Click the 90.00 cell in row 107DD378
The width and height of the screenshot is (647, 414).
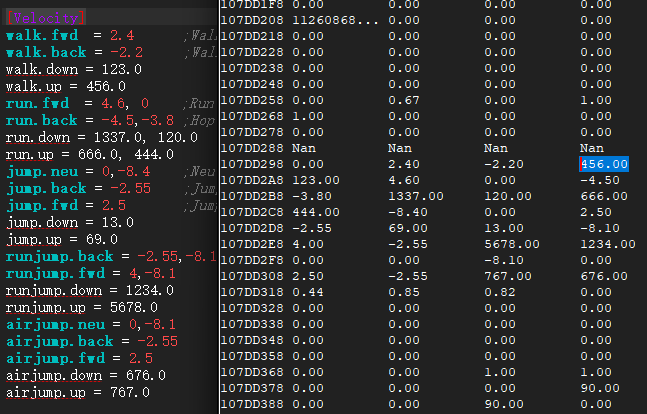[600, 388]
